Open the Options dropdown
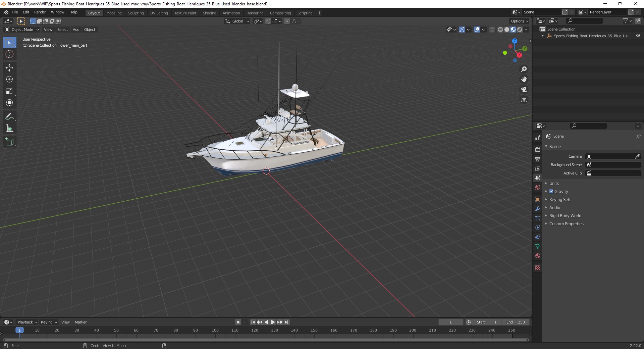The height and width of the screenshot is (349, 644). point(520,21)
